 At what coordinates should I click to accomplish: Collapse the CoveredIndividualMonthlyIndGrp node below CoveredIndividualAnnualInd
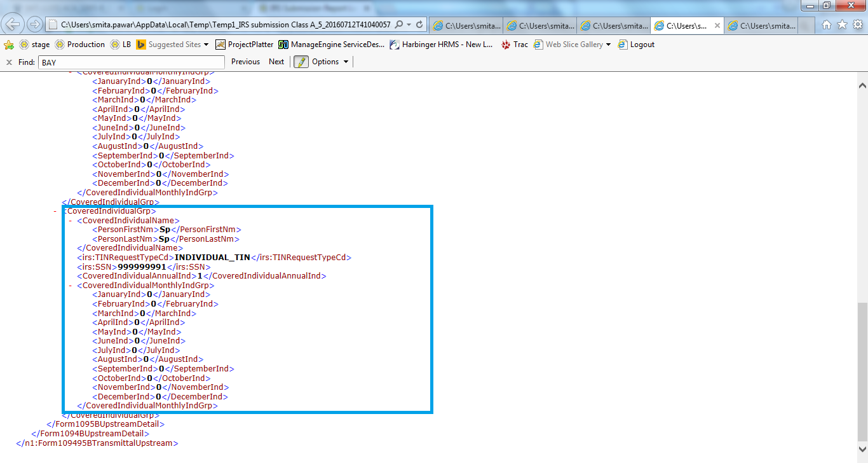[71, 285]
